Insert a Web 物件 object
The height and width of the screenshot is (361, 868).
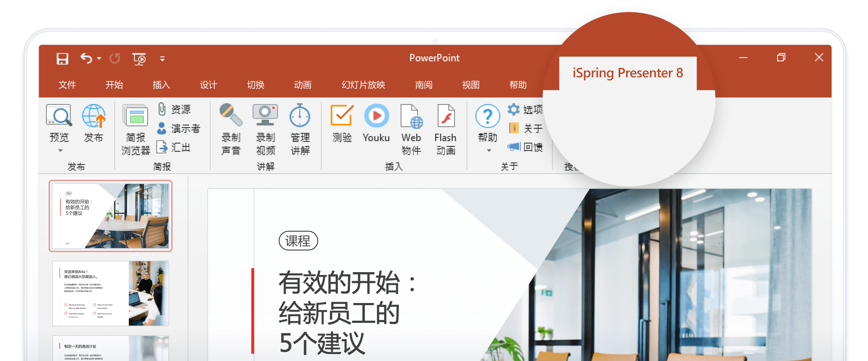pyautogui.click(x=411, y=130)
